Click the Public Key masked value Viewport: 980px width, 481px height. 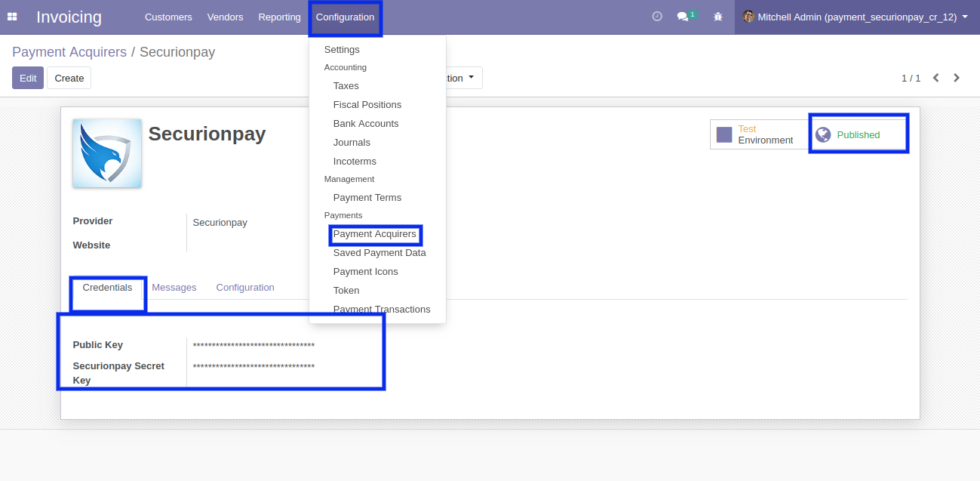pos(253,345)
